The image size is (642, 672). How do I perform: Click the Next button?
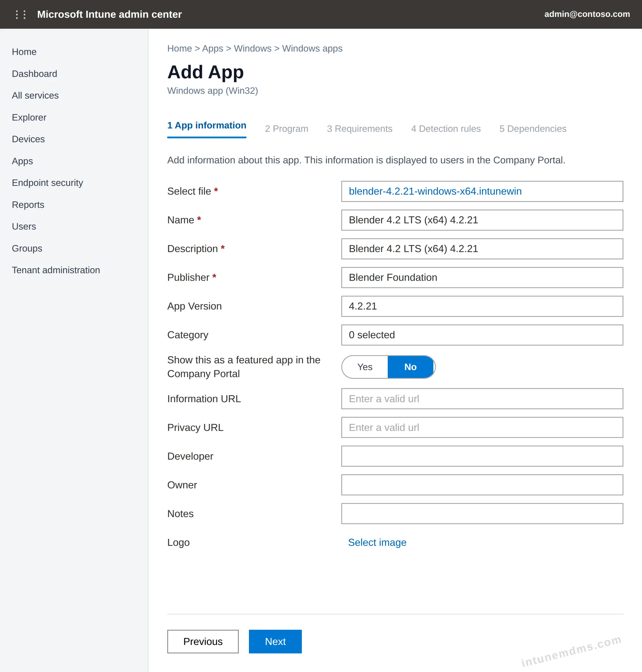pyautogui.click(x=275, y=641)
